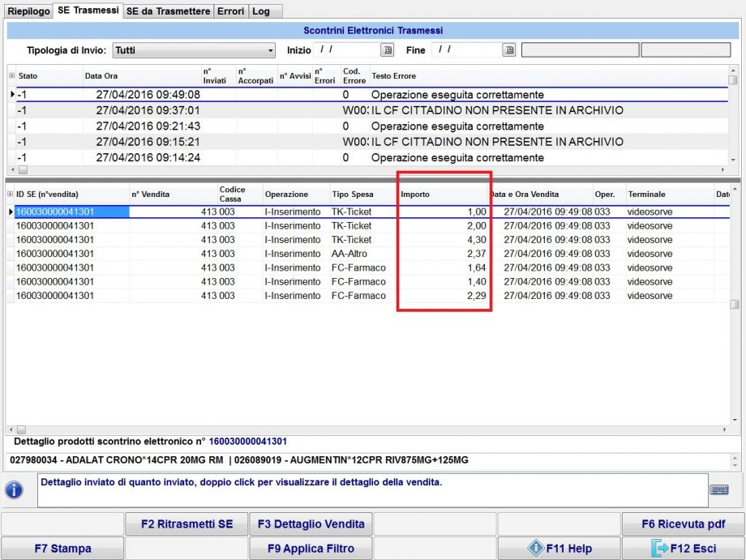Print using the F7 Stampa button
The height and width of the screenshot is (560, 746).
[x=62, y=549]
